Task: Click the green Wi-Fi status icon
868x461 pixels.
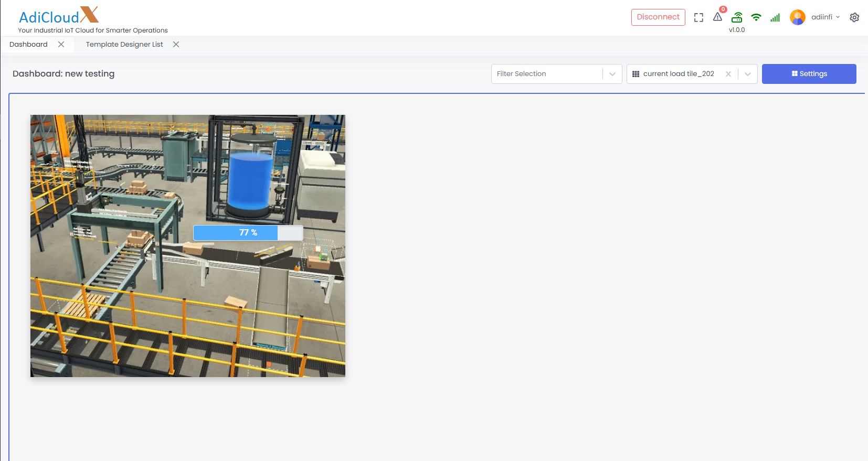Action: 756,17
